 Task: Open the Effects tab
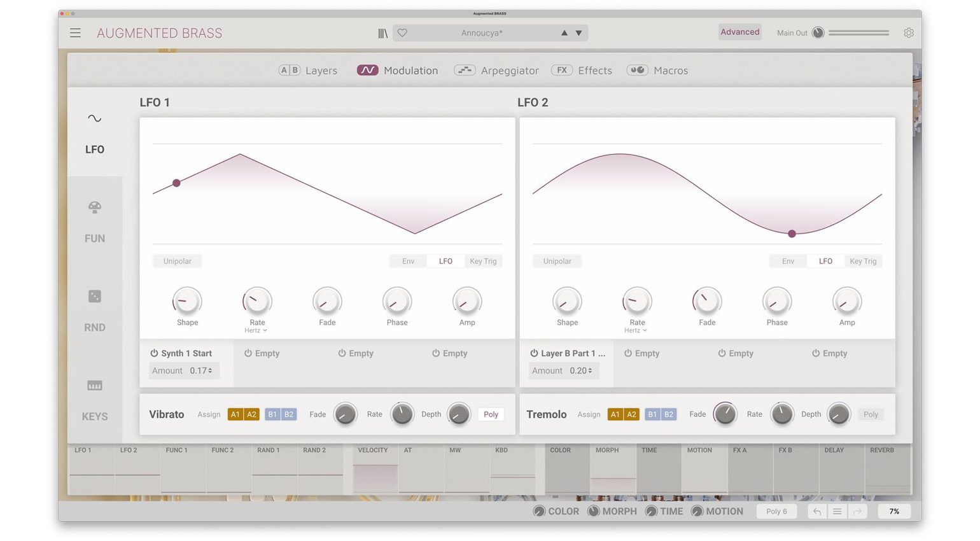point(582,71)
